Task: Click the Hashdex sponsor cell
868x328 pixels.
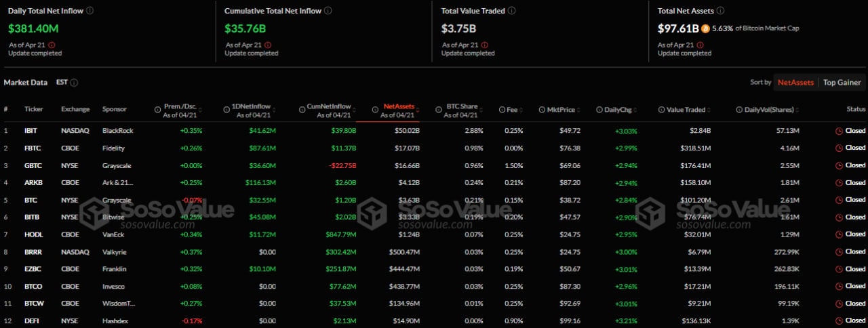Action: [115, 321]
